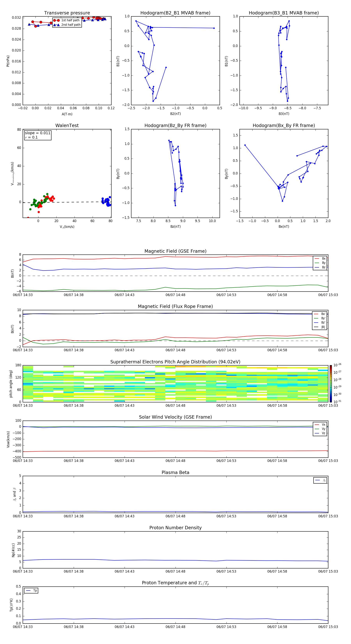Click the '|B|' legend entry in Flux Rope plot

coord(320,327)
